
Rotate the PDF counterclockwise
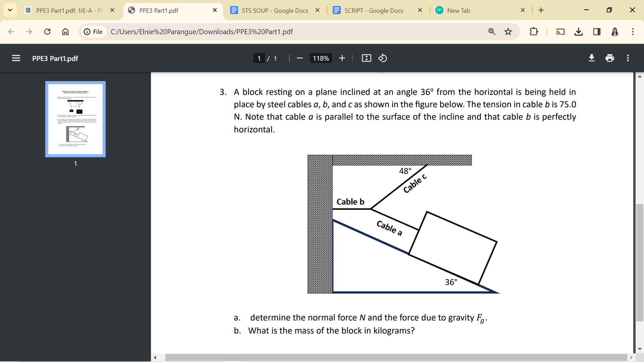click(x=383, y=58)
